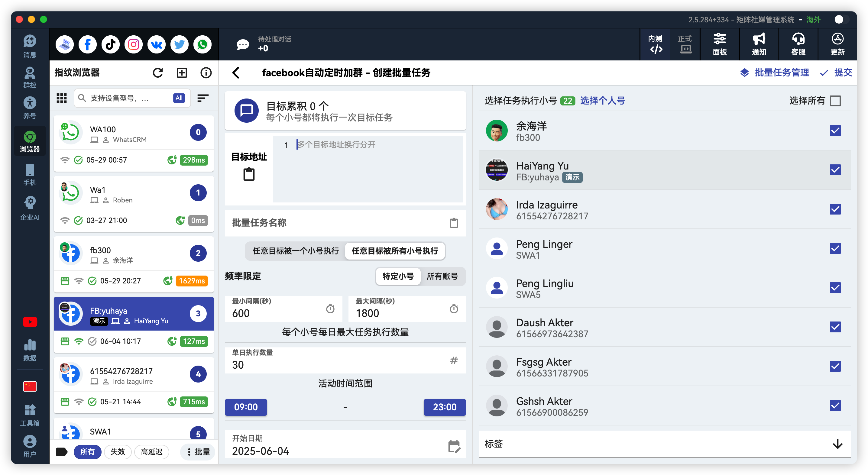Uncheck the Peng Linger account
868x475 pixels.
[835, 249]
